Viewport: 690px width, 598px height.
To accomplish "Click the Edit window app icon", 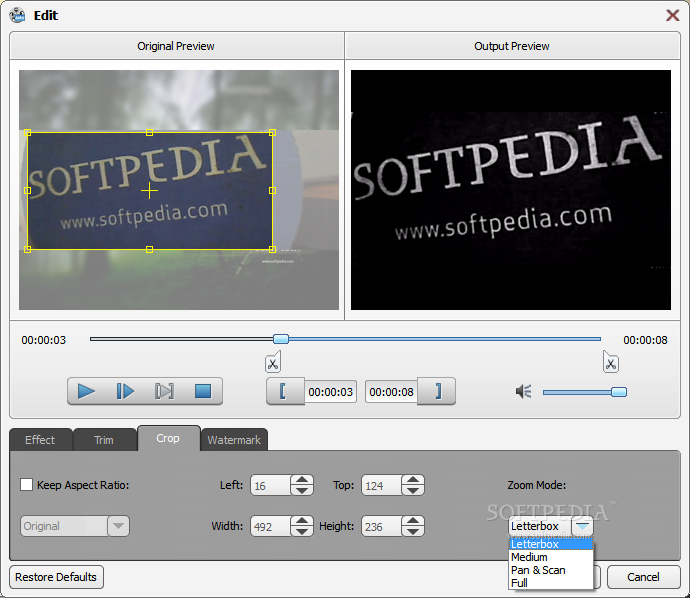I will (x=18, y=15).
